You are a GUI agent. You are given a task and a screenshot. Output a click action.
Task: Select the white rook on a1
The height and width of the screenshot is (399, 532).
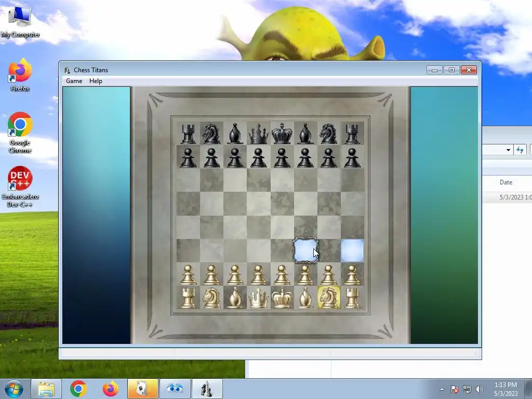[188, 298]
